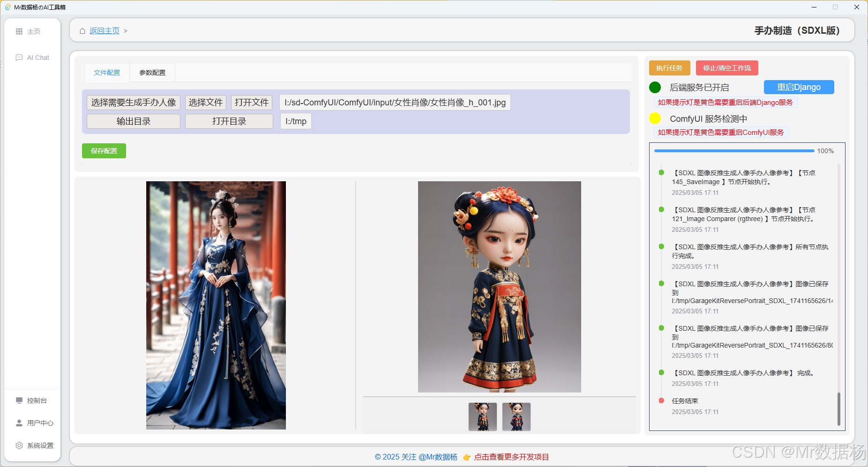Image resolution: width=868 pixels, height=467 pixels.
Task: Click the red Django restart hint text
Action: (x=726, y=103)
